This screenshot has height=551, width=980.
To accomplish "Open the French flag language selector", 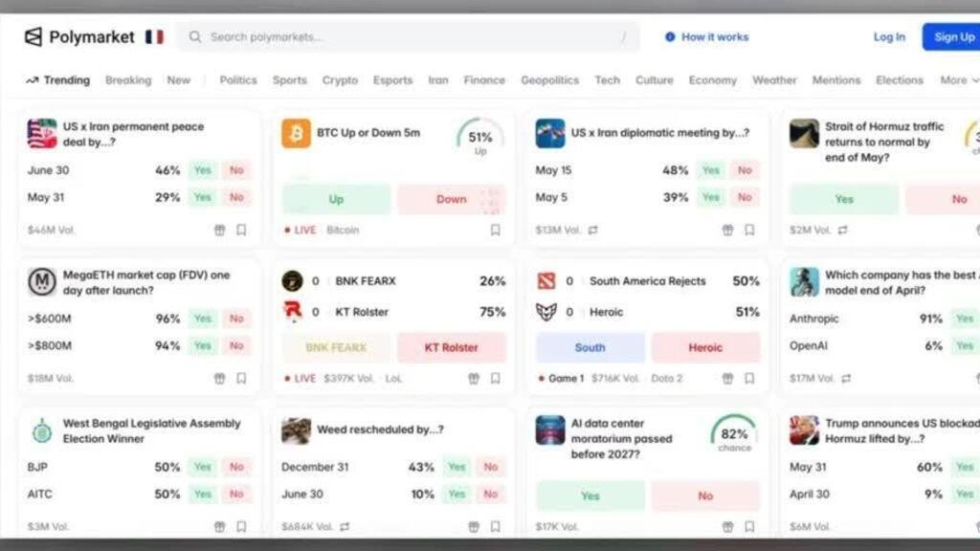I will (154, 37).
